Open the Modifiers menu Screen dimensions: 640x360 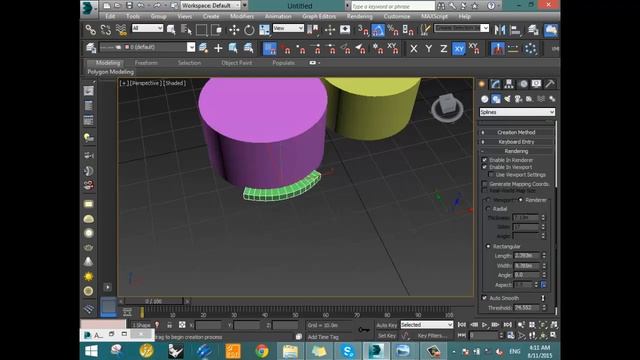pos(242,16)
